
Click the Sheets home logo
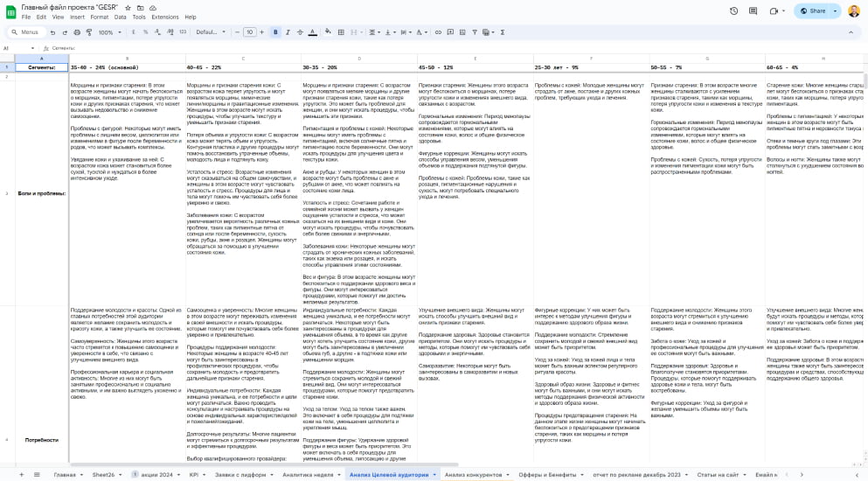(10, 11)
